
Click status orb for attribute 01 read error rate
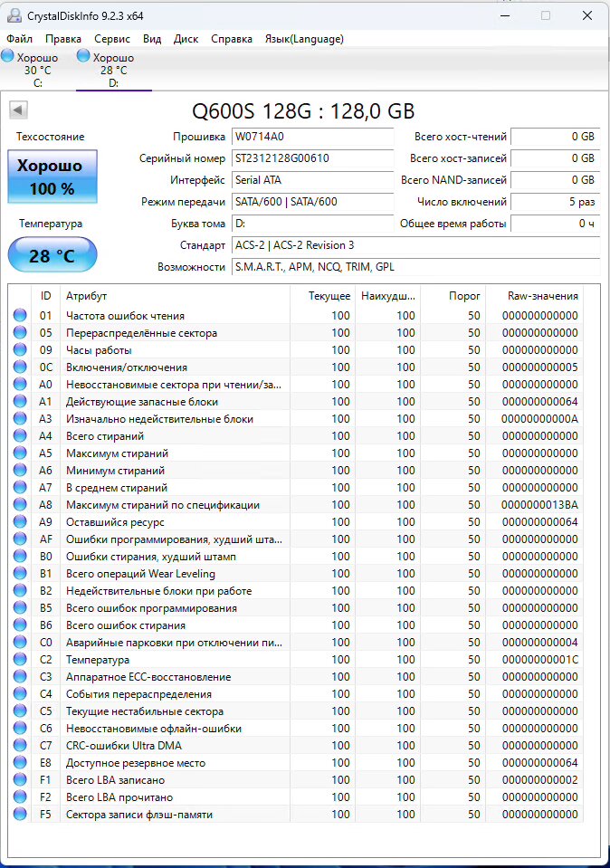click(20, 315)
